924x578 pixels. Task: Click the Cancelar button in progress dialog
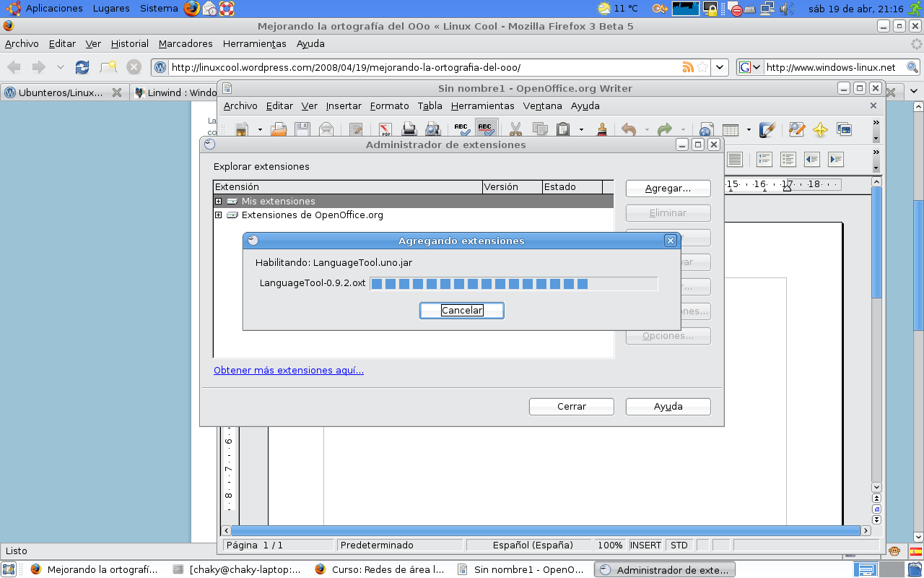click(462, 310)
